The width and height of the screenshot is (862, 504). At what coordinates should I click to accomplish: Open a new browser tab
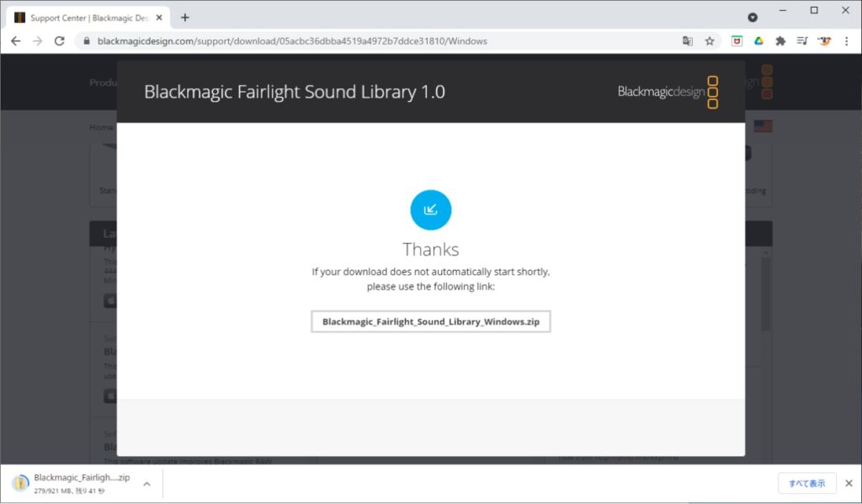point(184,16)
